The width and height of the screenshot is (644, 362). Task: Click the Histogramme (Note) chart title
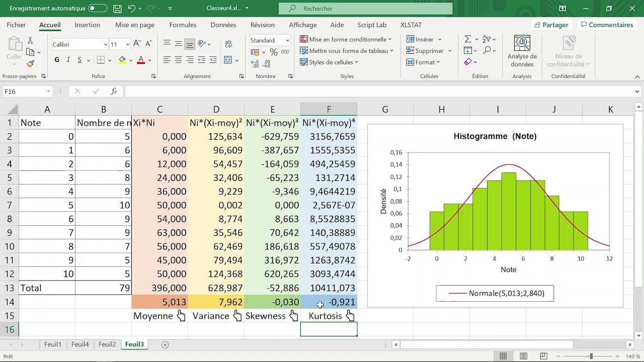[495, 136]
